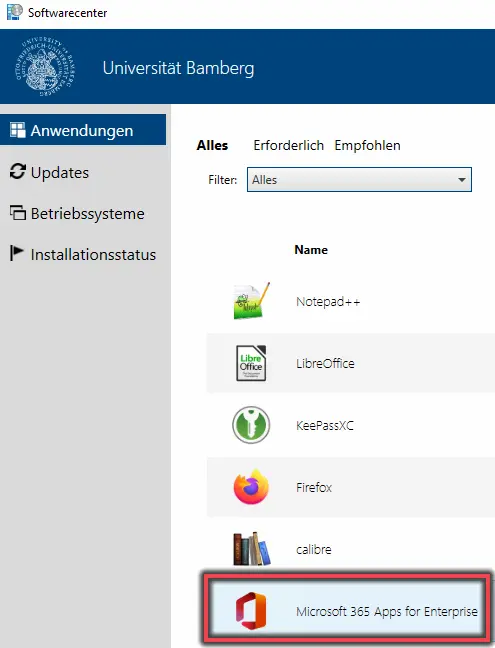Click the LibreOffice document icon
495x648 pixels.
(251, 363)
